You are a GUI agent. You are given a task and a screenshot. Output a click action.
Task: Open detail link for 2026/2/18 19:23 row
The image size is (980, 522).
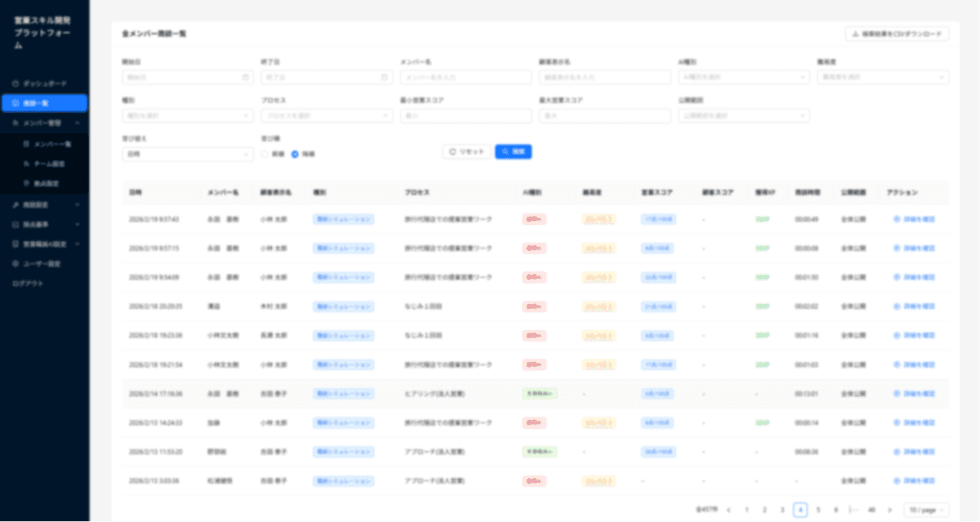point(914,336)
